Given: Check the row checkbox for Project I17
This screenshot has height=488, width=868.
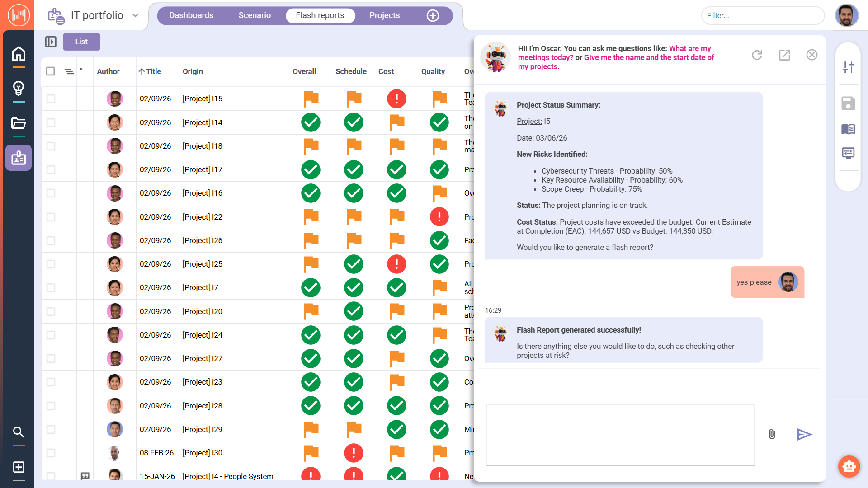Looking at the screenshot, I should tap(51, 169).
